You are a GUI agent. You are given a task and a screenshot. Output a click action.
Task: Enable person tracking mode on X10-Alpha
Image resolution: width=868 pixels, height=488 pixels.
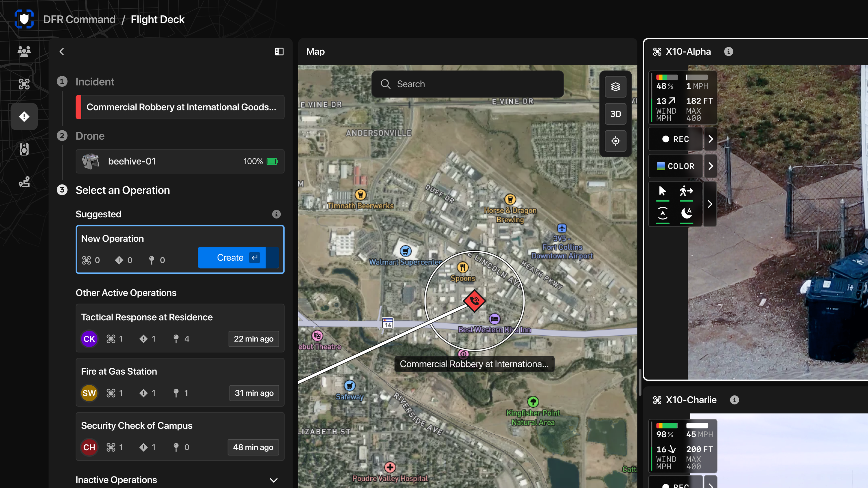[686, 191]
